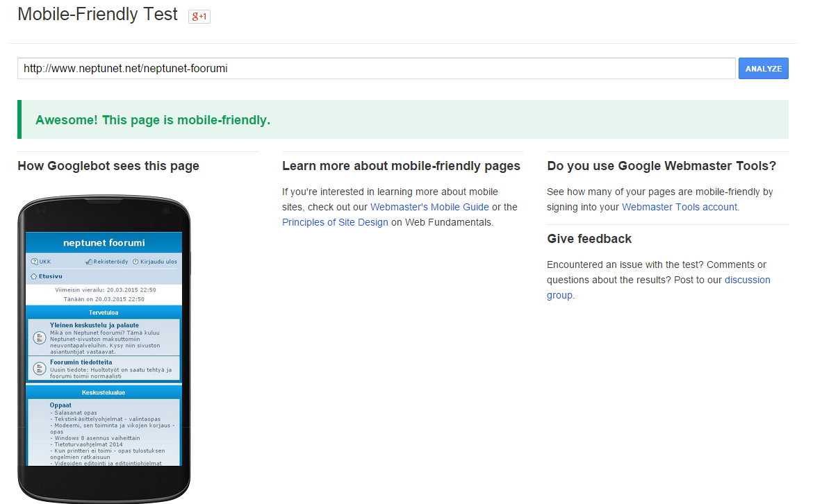Click forum icon beside Foorumin tiedotteita
The width and height of the screenshot is (822, 504).
point(39,368)
